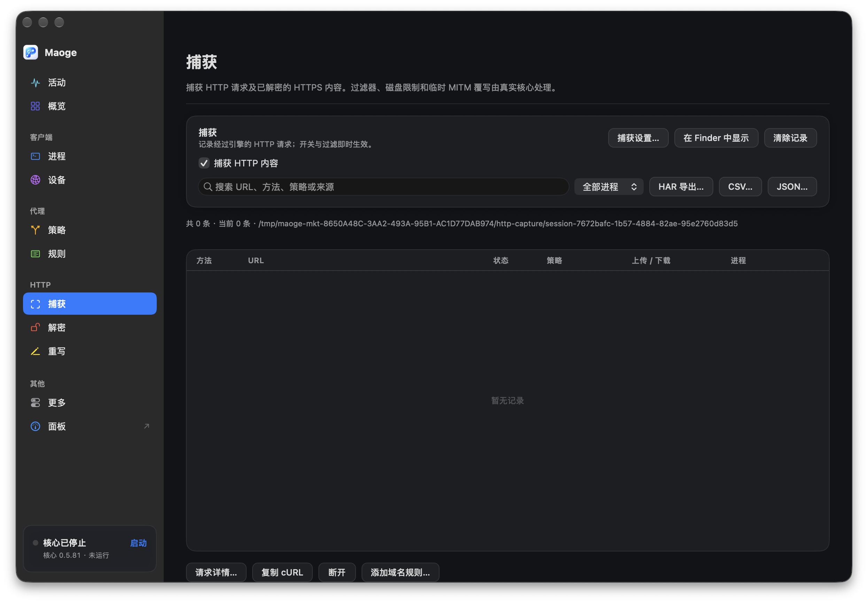Go to the 规则 sidebar item
Screen dimensions: 868x603
[90, 253]
